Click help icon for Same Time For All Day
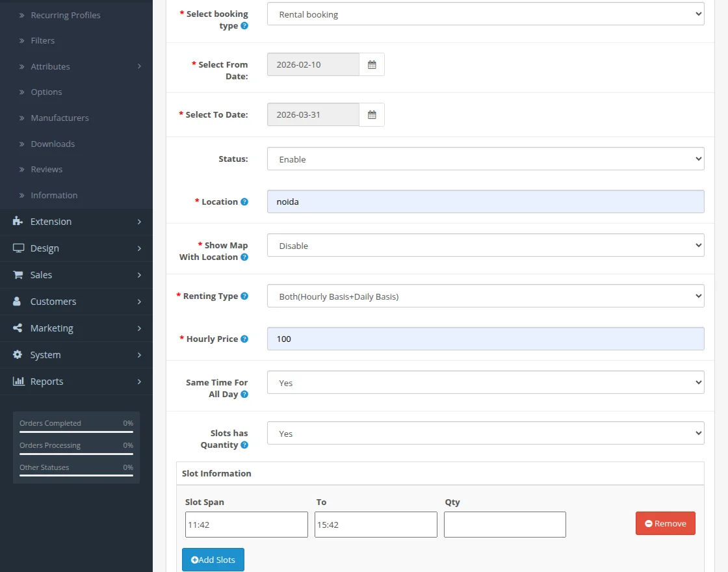The width and height of the screenshot is (728, 572). (244, 395)
